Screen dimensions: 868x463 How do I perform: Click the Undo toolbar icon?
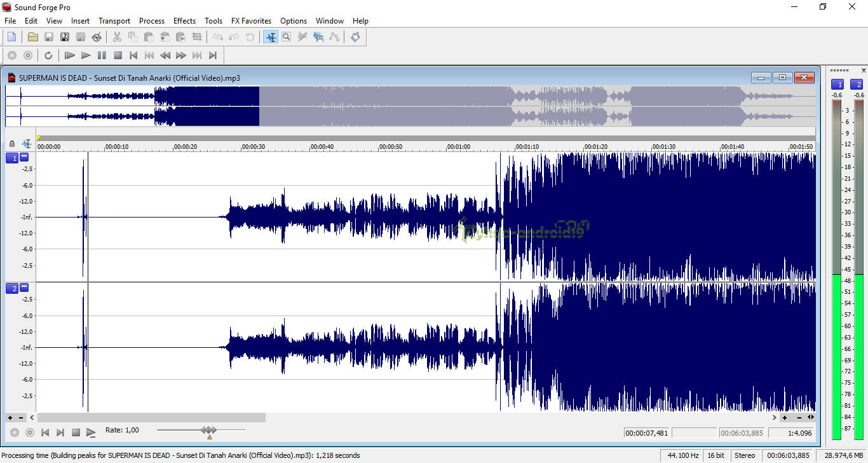coord(218,37)
